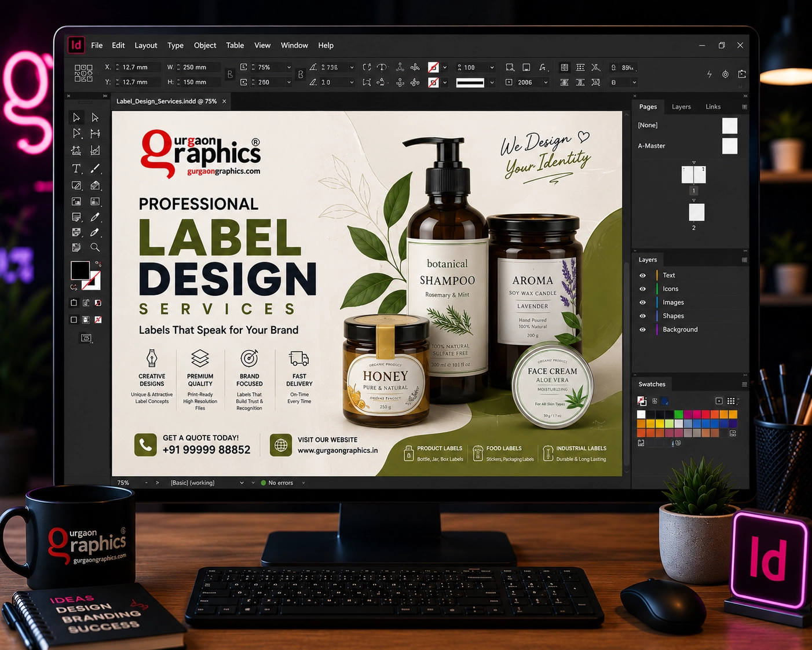812x650 pixels.
Task: Open the status bar 75% zoom field
Action: coord(123,483)
